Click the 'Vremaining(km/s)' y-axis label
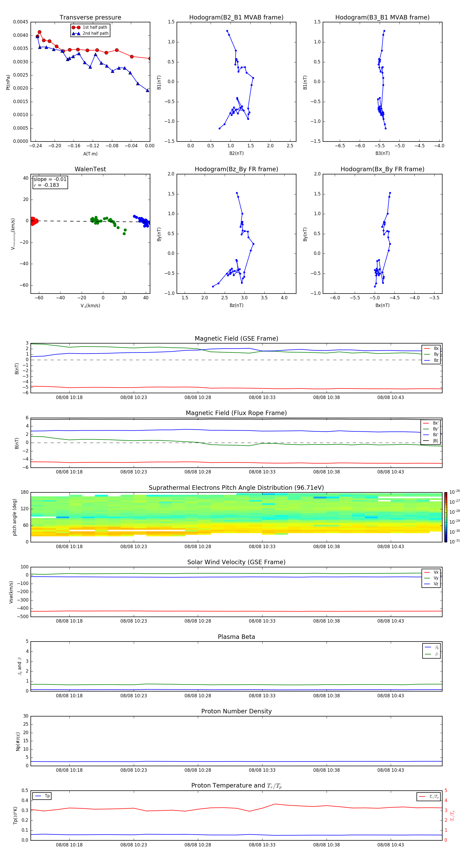The image size is (473, 868). [x=13, y=234]
